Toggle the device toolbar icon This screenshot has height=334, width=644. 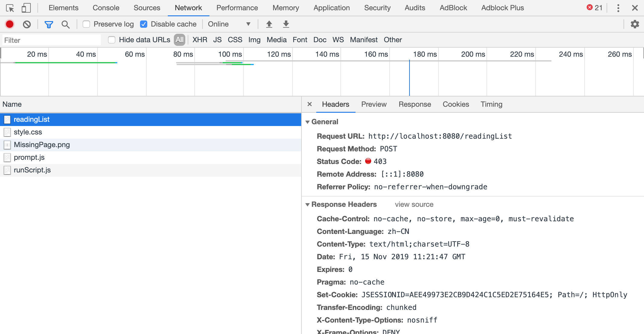click(x=26, y=8)
